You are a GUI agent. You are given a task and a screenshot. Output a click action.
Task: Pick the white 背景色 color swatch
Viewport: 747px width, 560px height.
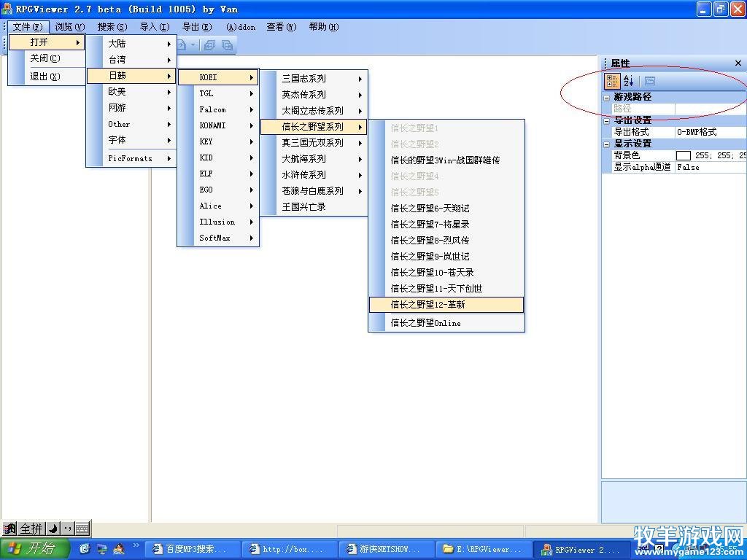tap(683, 156)
